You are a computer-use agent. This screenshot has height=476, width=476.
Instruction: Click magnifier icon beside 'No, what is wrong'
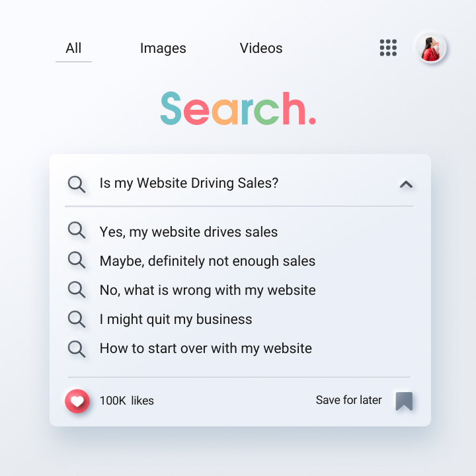[77, 290]
